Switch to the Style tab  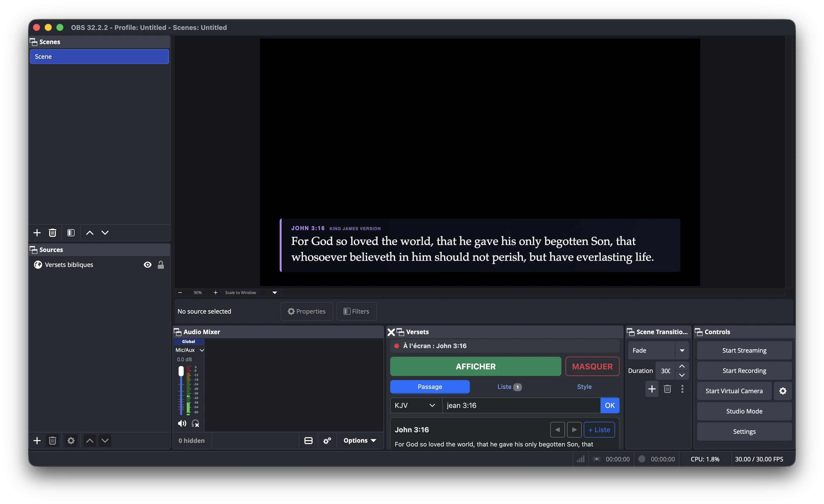(x=584, y=387)
